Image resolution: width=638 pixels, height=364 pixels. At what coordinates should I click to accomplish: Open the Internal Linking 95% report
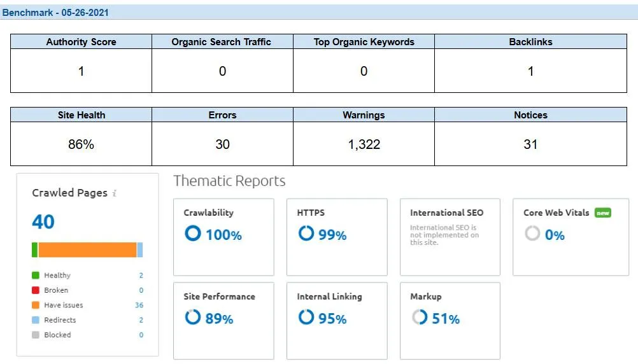(x=337, y=321)
